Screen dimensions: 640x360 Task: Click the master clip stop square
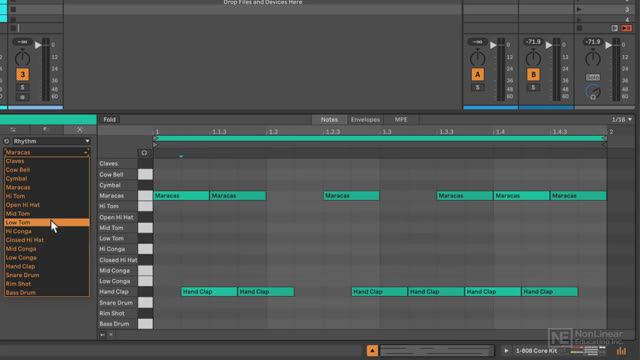click(580, 28)
